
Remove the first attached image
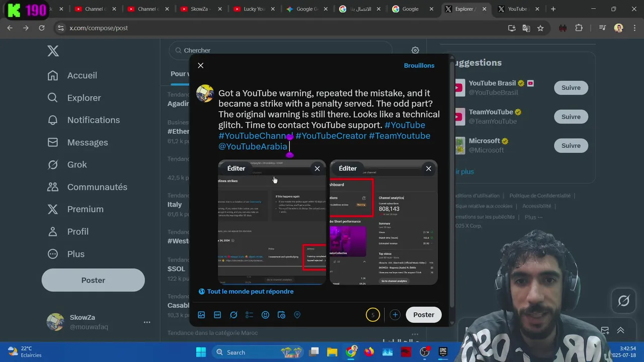point(317,168)
